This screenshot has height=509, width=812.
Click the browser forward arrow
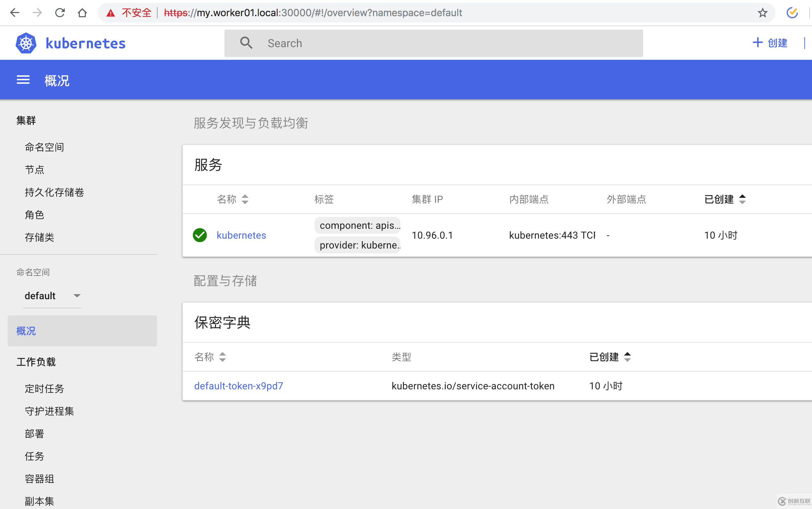pos(37,13)
